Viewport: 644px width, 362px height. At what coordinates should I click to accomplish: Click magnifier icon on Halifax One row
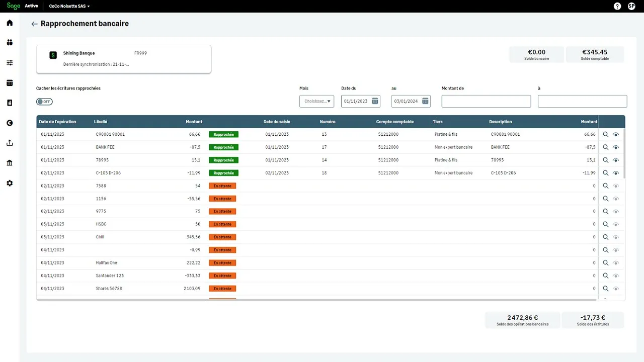pos(606,263)
